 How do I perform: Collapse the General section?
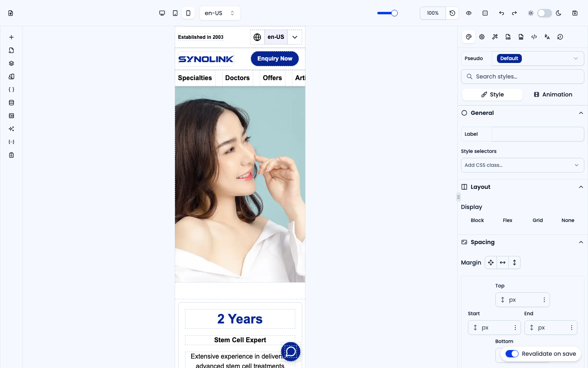pos(581,113)
